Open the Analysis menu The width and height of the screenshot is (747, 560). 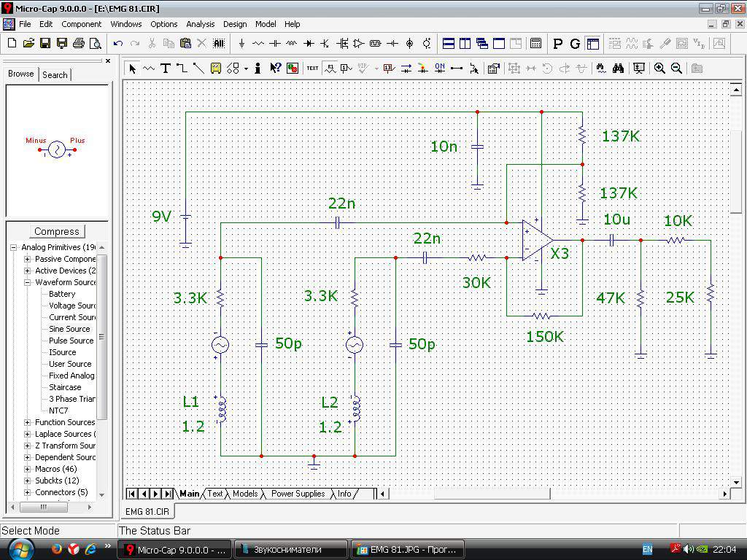[200, 24]
